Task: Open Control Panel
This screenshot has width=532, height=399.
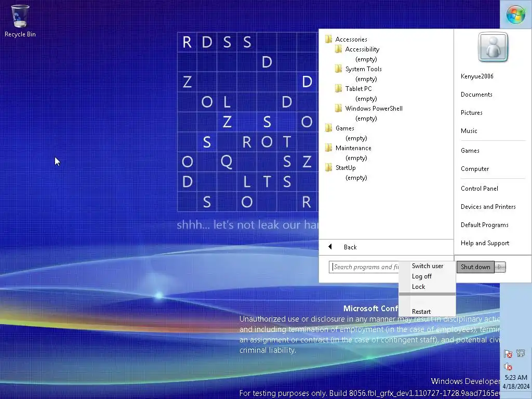Action: click(479, 189)
